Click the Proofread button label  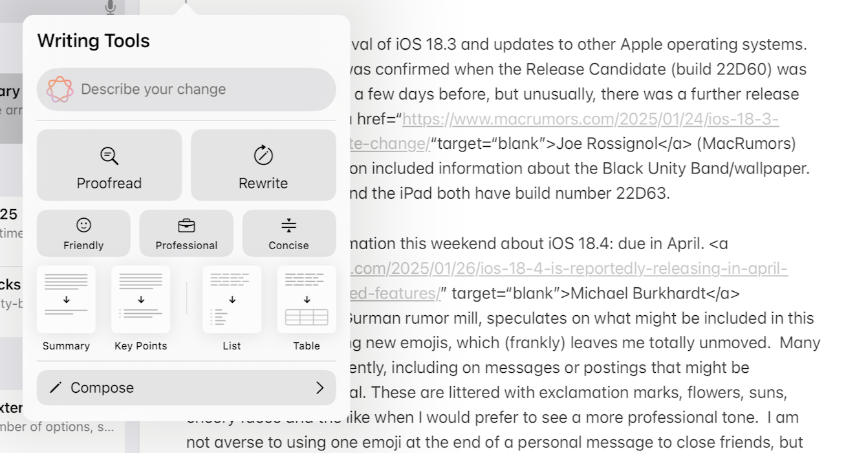coord(109,183)
